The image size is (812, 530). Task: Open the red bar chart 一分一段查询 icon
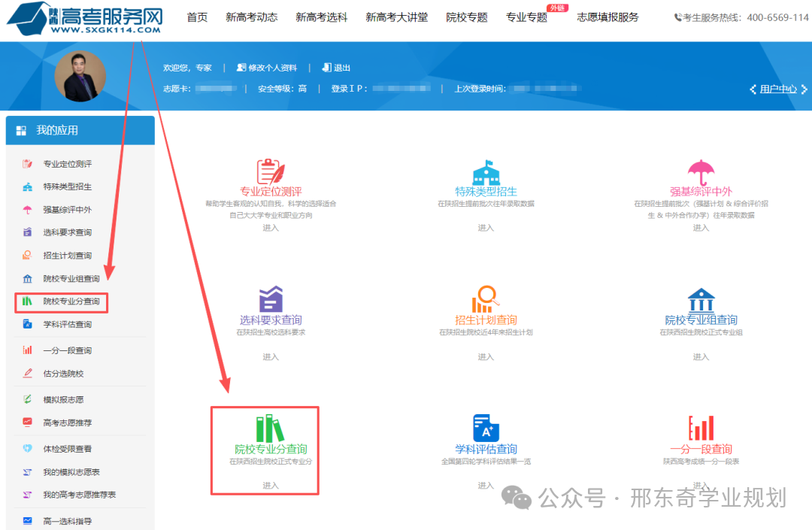pyautogui.click(x=701, y=428)
